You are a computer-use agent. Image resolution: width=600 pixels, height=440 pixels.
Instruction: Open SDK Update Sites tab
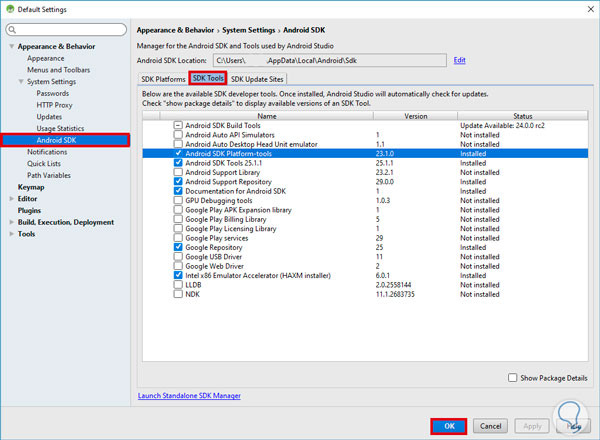pyautogui.click(x=257, y=79)
